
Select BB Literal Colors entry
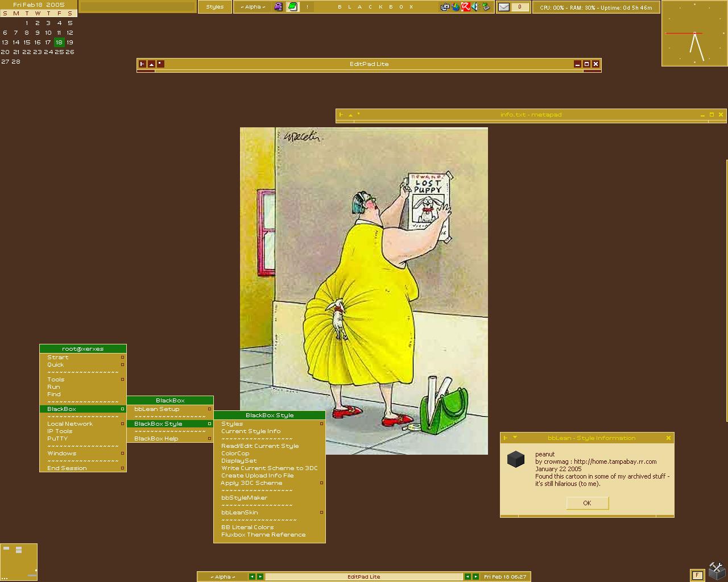(x=270, y=527)
